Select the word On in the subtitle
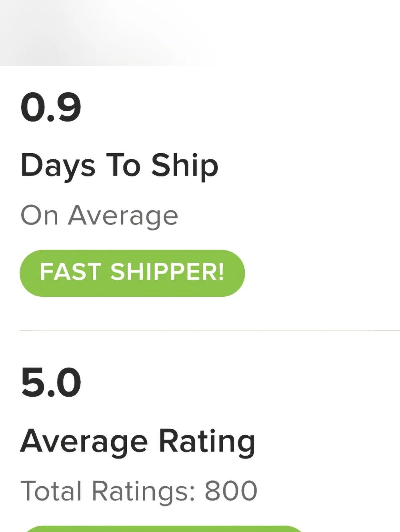 click(39, 216)
